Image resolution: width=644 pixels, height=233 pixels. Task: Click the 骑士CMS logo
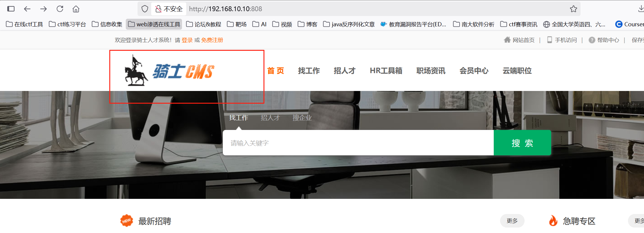pos(170,71)
